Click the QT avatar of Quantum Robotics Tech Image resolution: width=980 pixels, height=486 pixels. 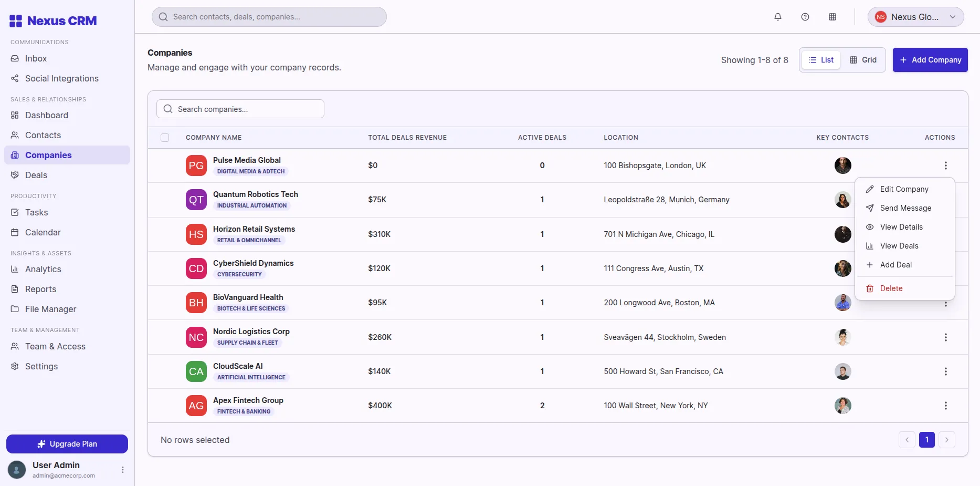[x=196, y=200]
